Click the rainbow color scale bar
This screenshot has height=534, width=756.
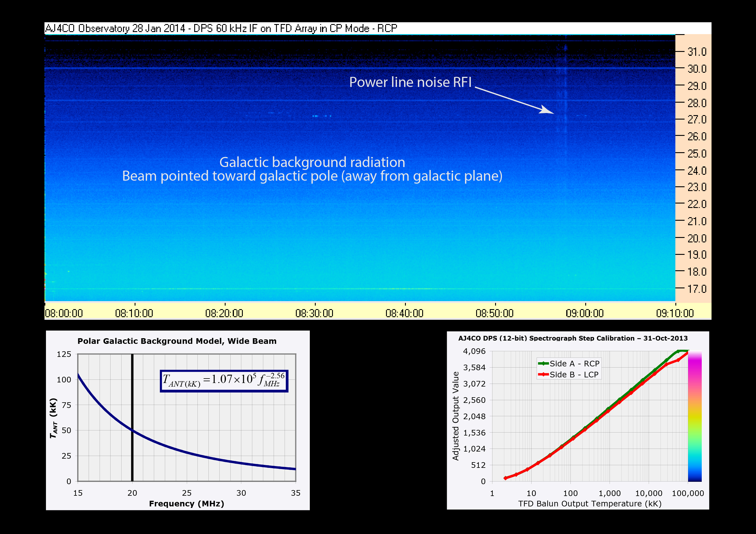(x=695, y=417)
